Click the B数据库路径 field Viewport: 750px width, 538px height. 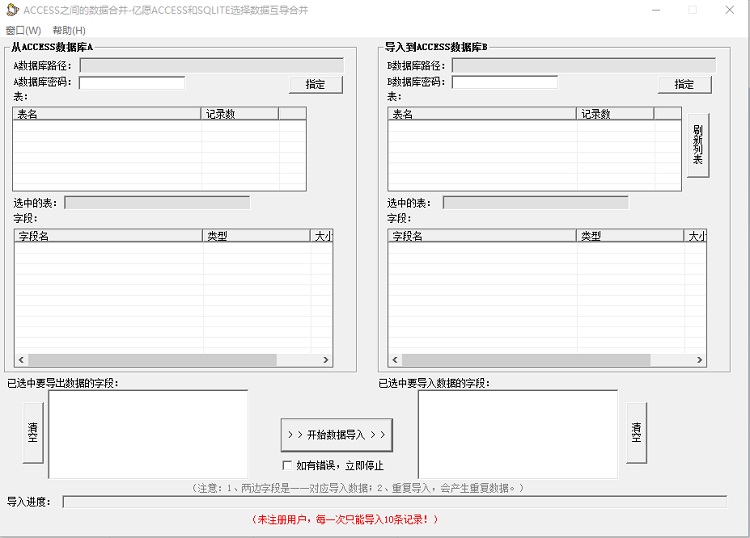(584, 66)
